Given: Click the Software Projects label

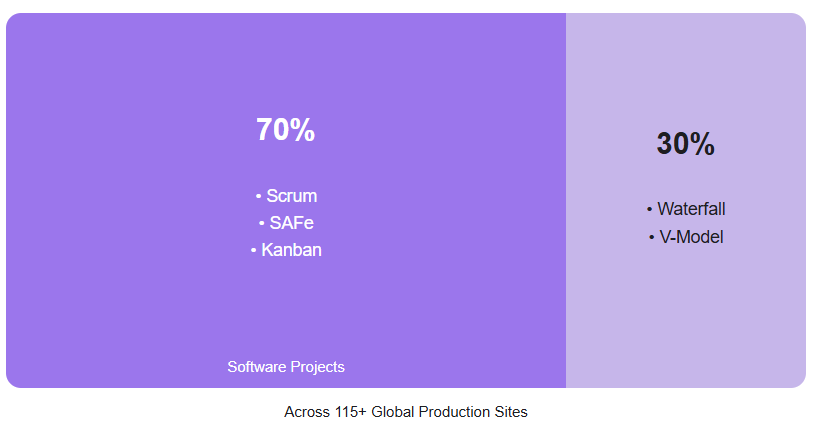Looking at the screenshot, I should click(286, 367).
